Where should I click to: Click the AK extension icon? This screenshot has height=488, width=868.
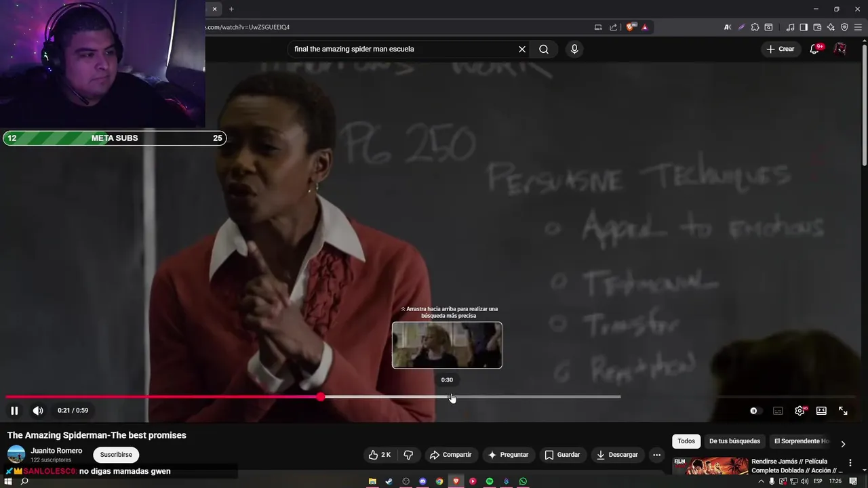(x=728, y=27)
